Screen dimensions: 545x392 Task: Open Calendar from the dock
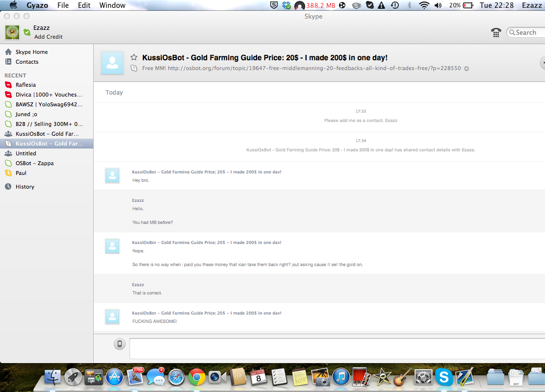pos(259,377)
